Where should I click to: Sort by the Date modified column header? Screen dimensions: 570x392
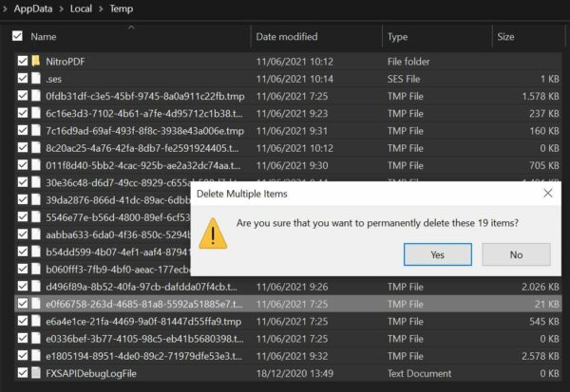click(287, 37)
